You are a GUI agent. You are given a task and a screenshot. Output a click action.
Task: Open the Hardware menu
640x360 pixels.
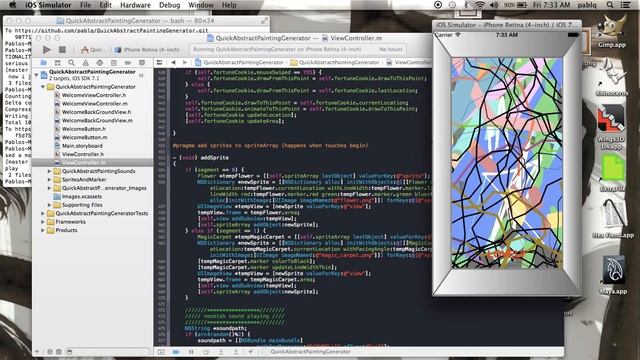pos(135,5)
